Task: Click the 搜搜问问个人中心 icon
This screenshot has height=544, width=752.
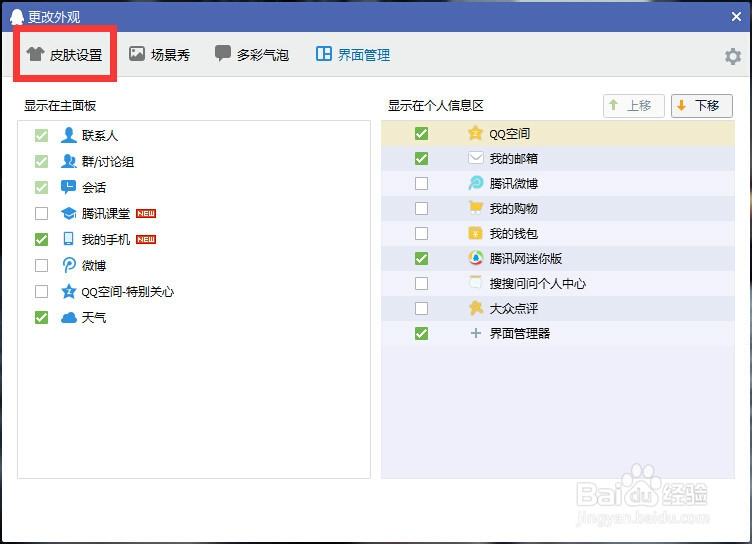Action: pos(475,283)
